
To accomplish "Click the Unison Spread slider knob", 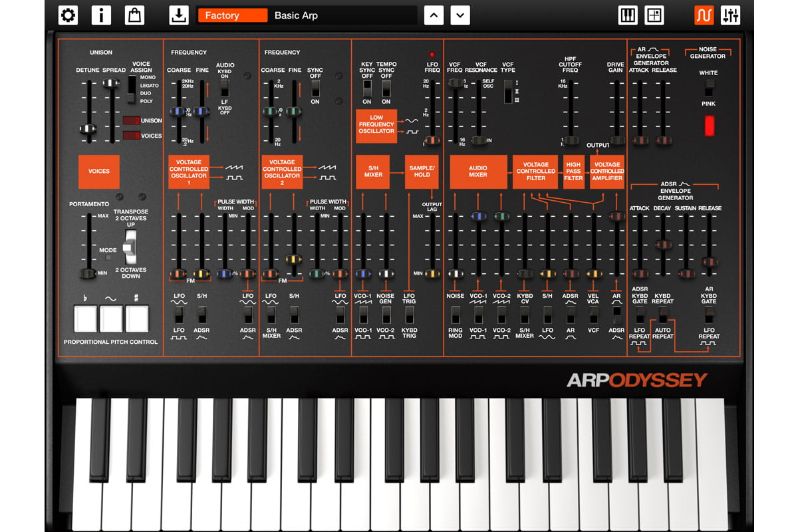I will tap(112, 83).
